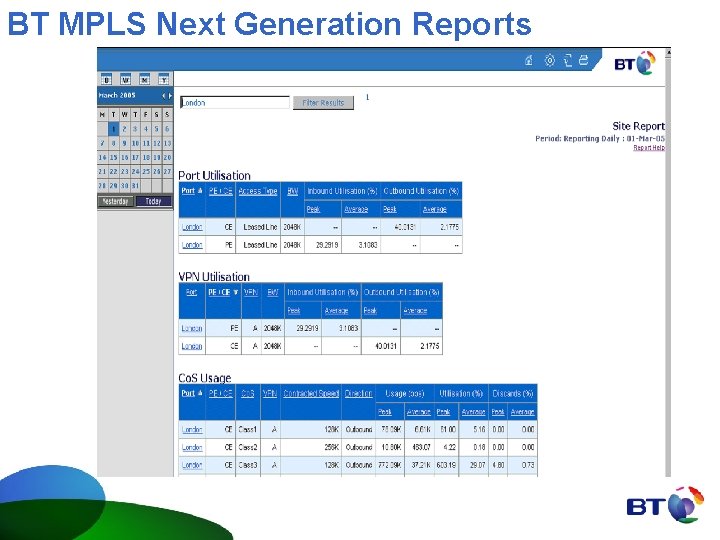
Task: Click the home icon in the top bar
Action: click(x=529, y=60)
